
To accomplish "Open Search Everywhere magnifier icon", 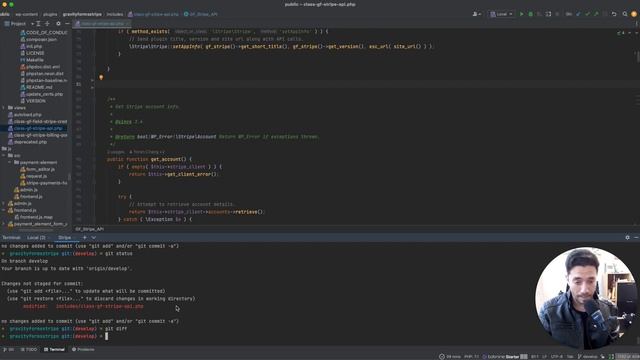I will pos(625,14).
